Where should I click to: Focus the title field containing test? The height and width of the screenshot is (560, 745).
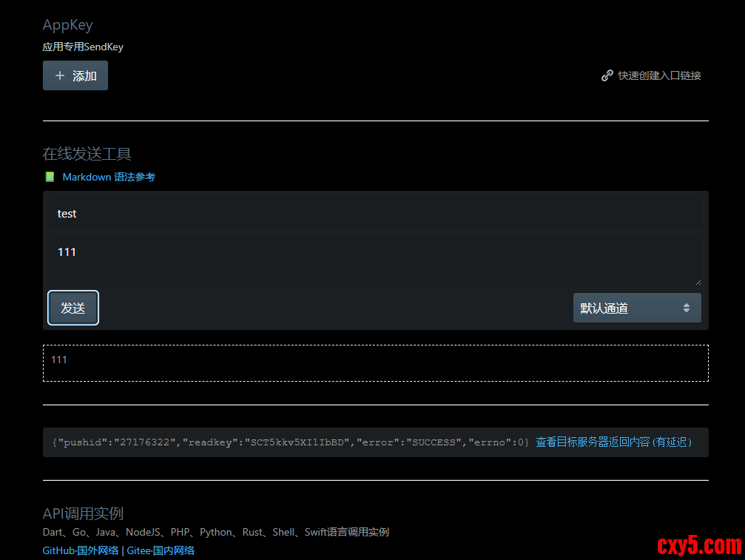click(375, 214)
